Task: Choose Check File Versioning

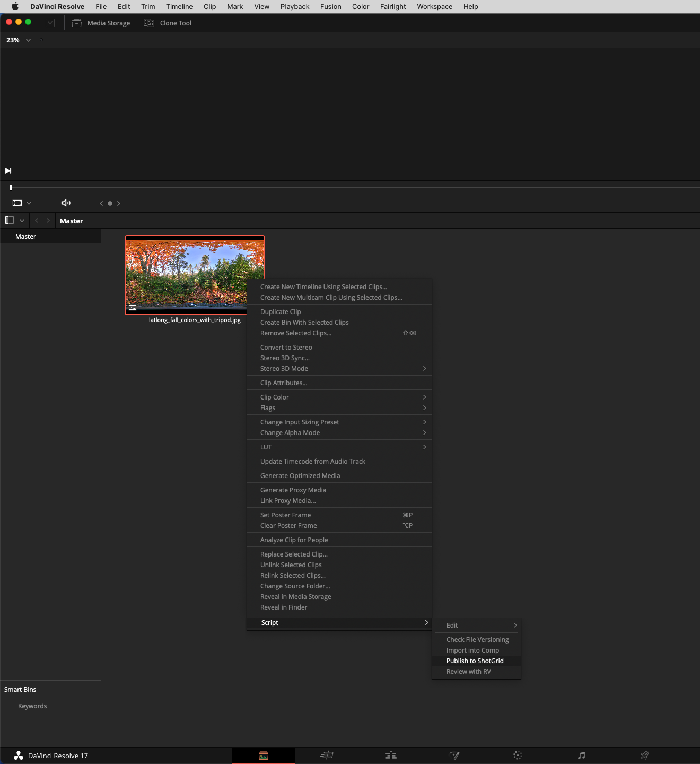Action: (x=477, y=640)
